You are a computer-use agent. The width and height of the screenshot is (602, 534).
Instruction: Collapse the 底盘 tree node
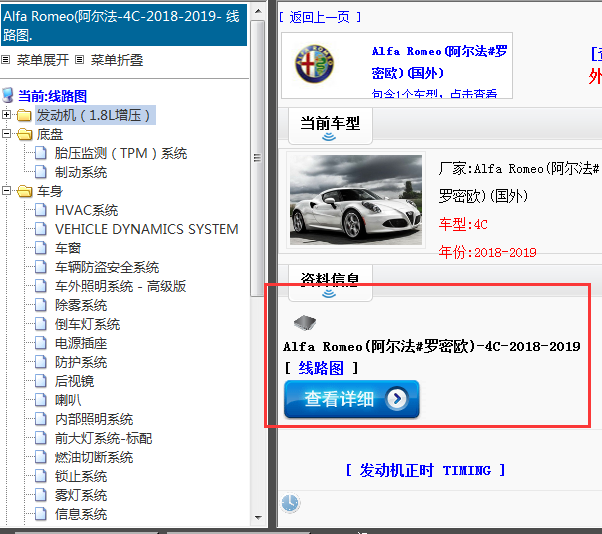pyautogui.click(x=6, y=134)
